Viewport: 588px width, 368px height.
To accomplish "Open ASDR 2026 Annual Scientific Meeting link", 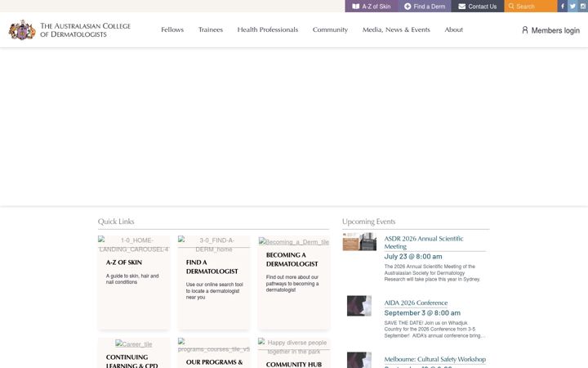I will pyautogui.click(x=424, y=243).
